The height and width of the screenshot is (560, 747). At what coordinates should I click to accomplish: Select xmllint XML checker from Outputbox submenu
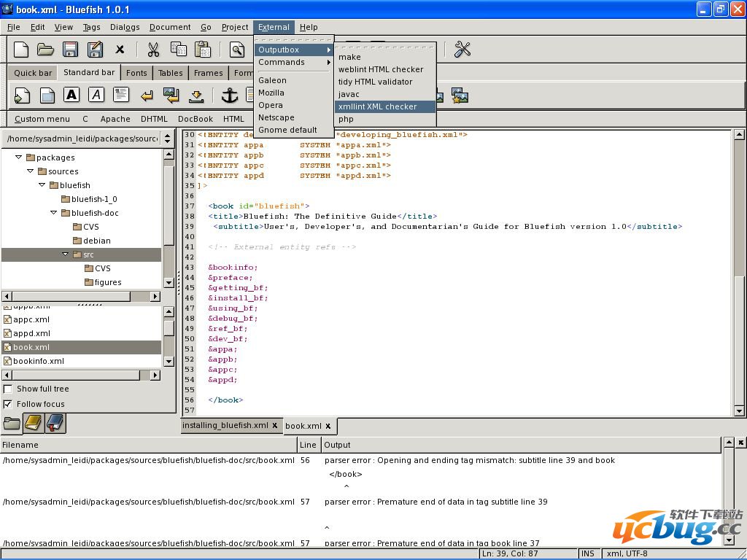[377, 106]
